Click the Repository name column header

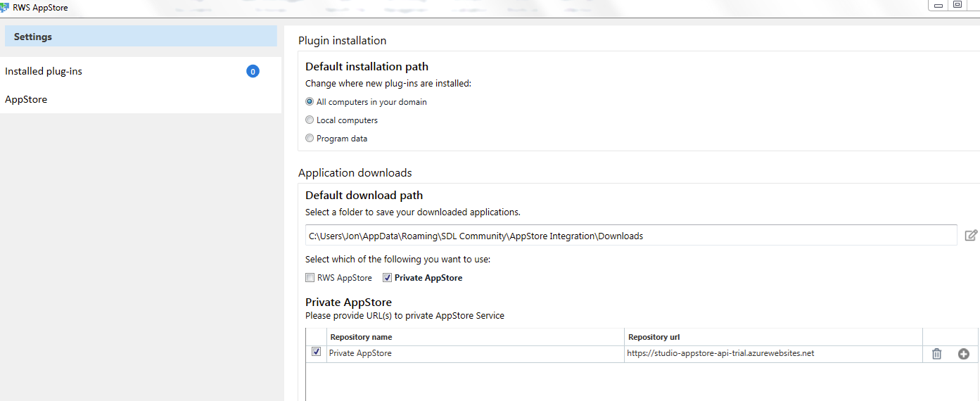(x=476, y=337)
